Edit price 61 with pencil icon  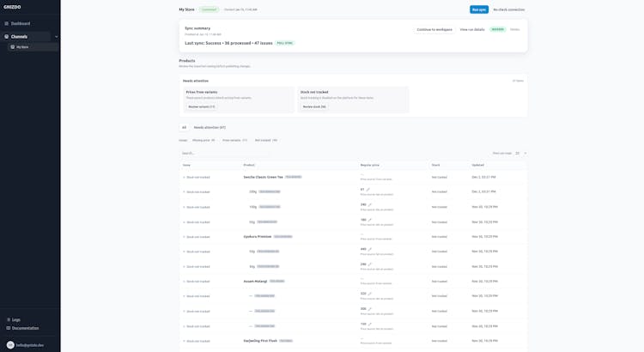click(368, 190)
